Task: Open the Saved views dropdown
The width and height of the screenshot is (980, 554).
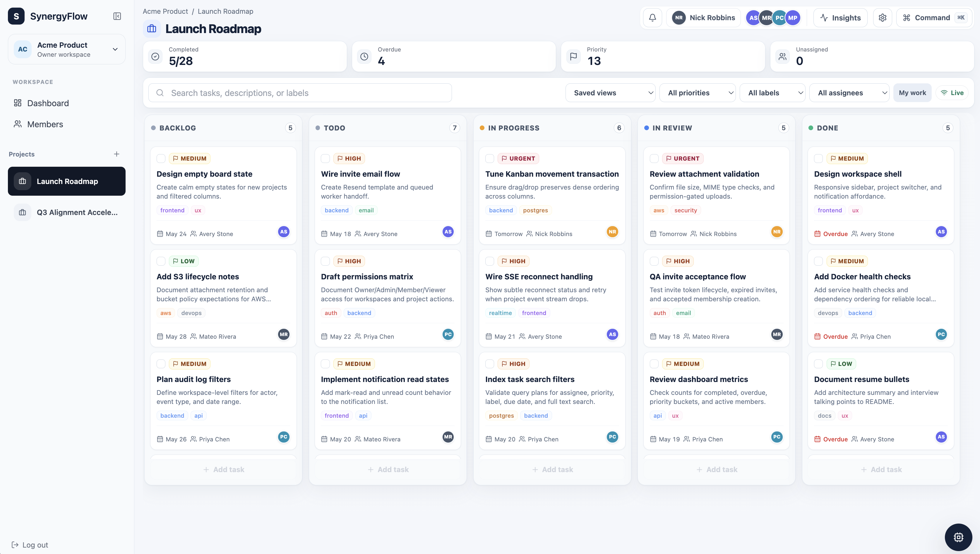Action: click(x=610, y=93)
